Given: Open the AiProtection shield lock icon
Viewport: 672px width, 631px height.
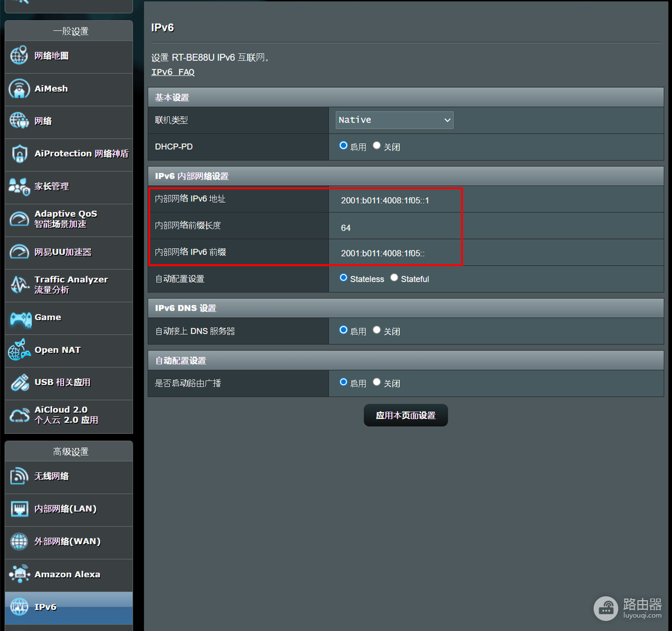Looking at the screenshot, I should coord(19,153).
